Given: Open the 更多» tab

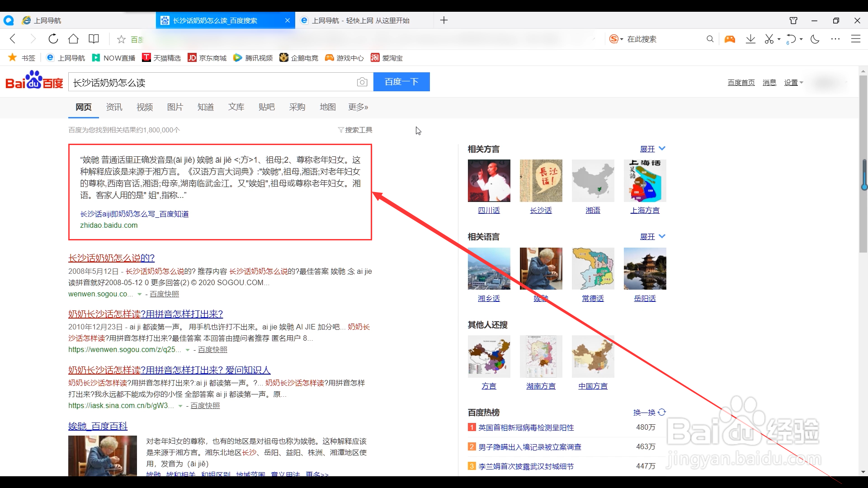Looking at the screenshot, I should (x=358, y=107).
